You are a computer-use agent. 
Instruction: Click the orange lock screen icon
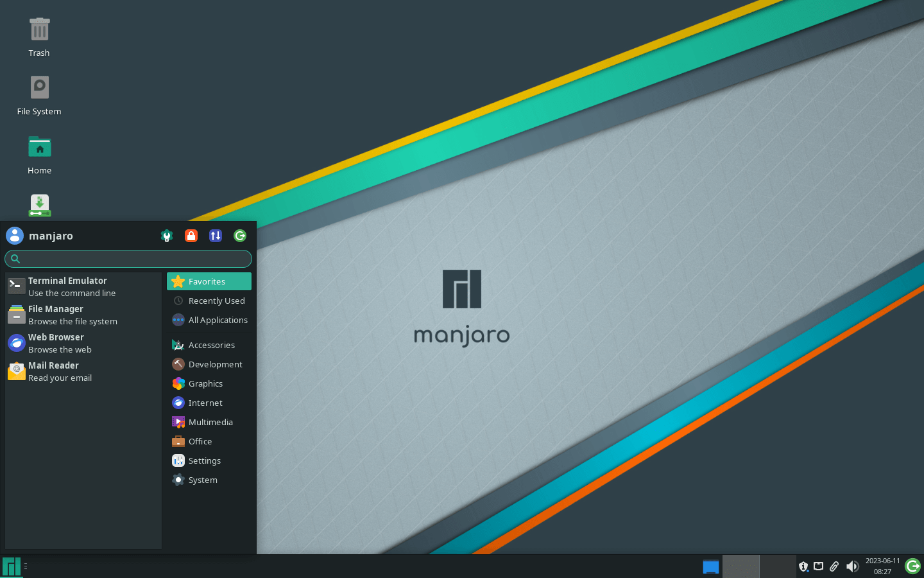click(191, 236)
